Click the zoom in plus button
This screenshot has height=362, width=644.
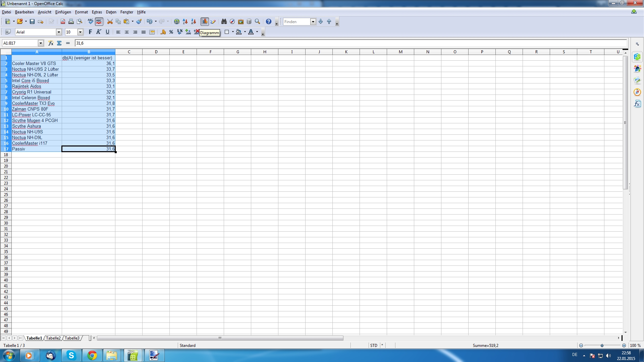point(624,345)
